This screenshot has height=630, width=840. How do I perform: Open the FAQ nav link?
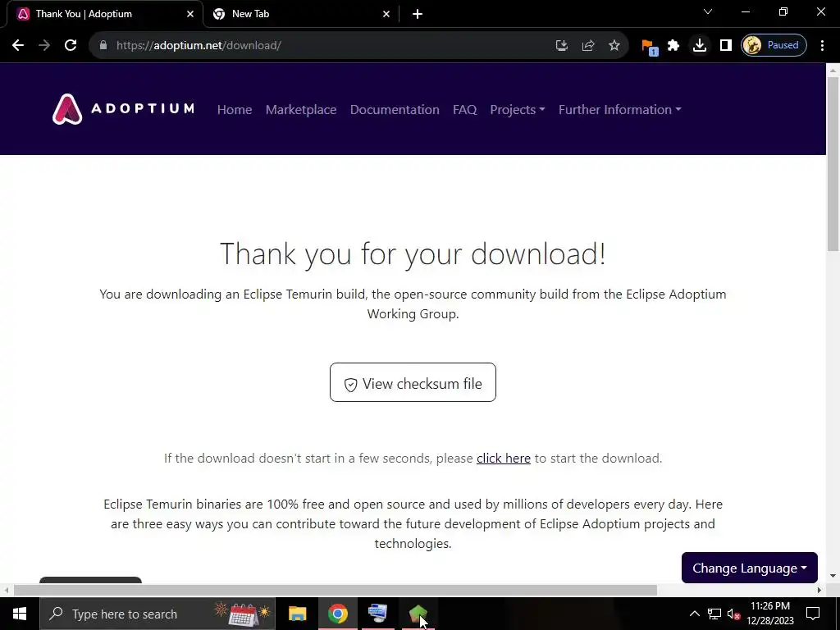tap(464, 109)
